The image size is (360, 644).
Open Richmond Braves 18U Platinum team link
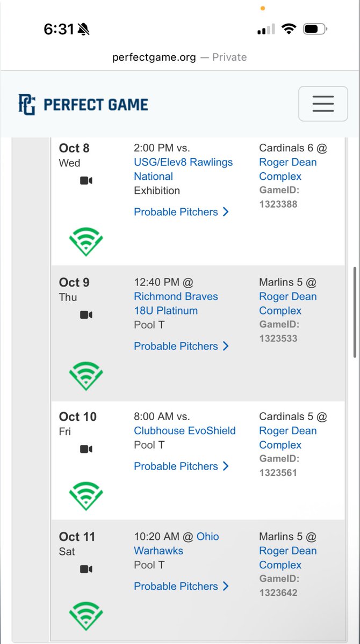point(176,303)
